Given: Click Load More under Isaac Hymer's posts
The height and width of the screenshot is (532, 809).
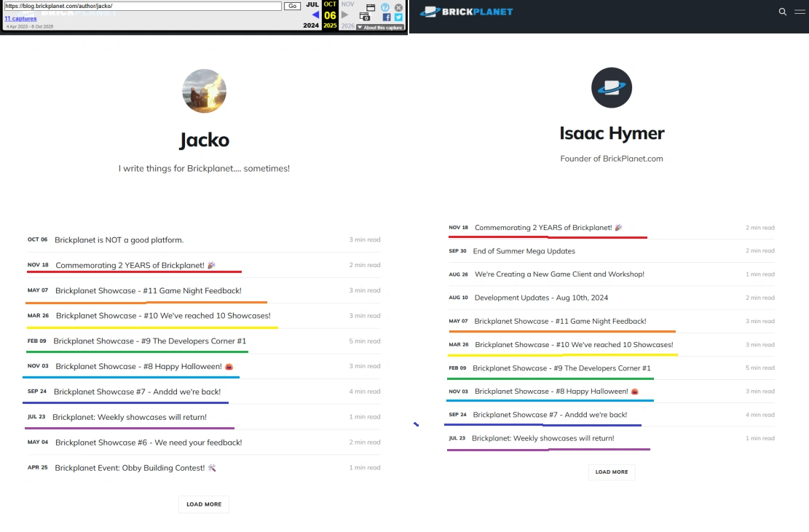Looking at the screenshot, I should (612, 472).
